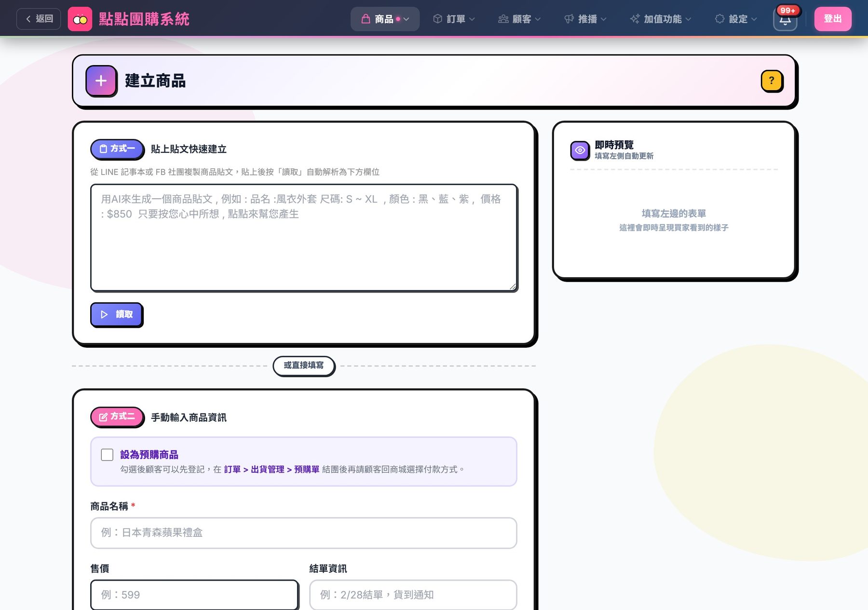Click the 售價 input field
Image resolution: width=868 pixels, height=610 pixels.
coord(194,595)
